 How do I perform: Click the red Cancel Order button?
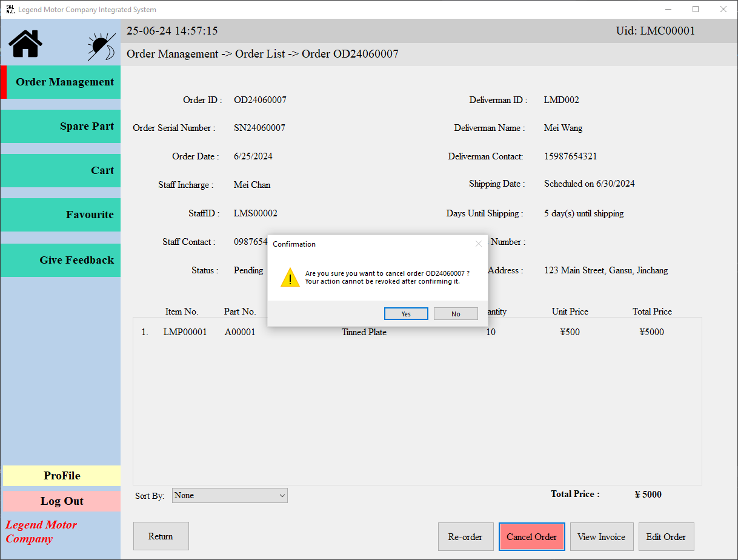click(531, 537)
